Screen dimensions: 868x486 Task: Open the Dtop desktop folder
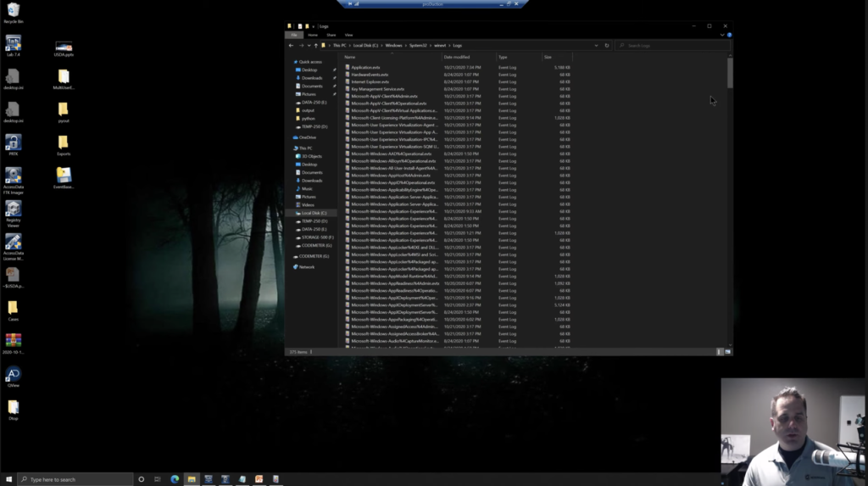pos(14,410)
